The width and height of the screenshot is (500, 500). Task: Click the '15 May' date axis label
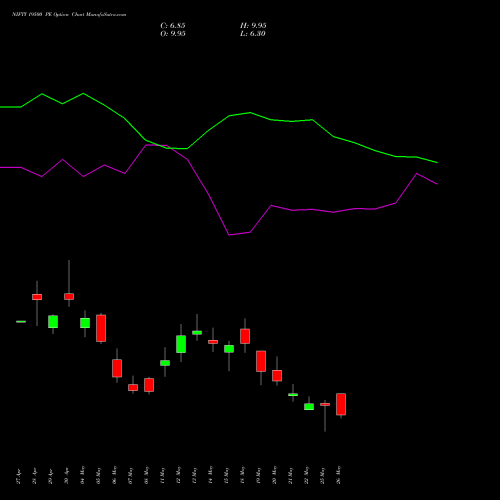(227, 475)
